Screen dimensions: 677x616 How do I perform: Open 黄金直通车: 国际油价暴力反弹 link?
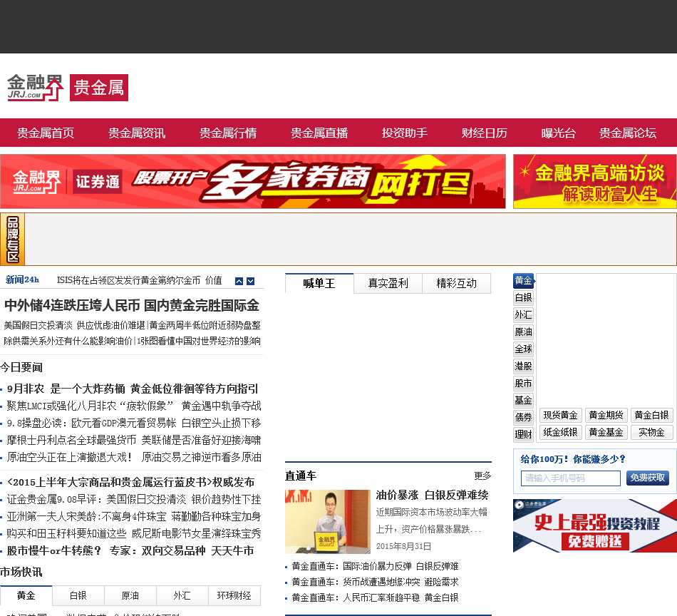pos(375,566)
